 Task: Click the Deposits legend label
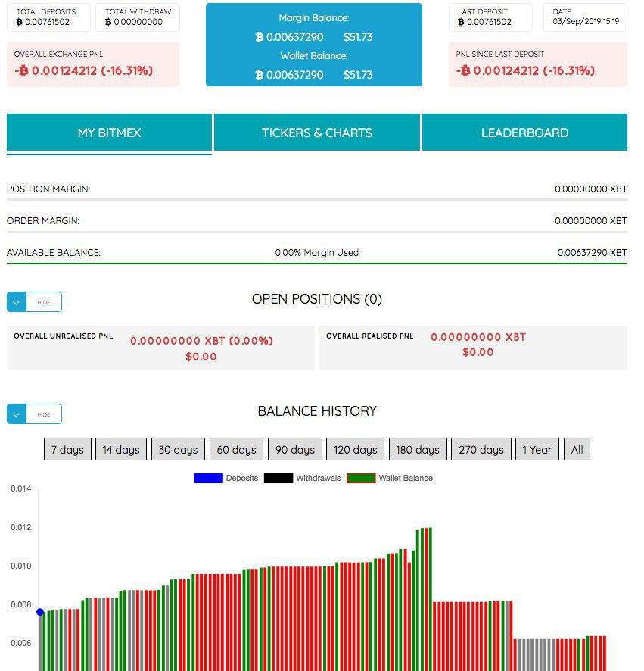point(242,478)
